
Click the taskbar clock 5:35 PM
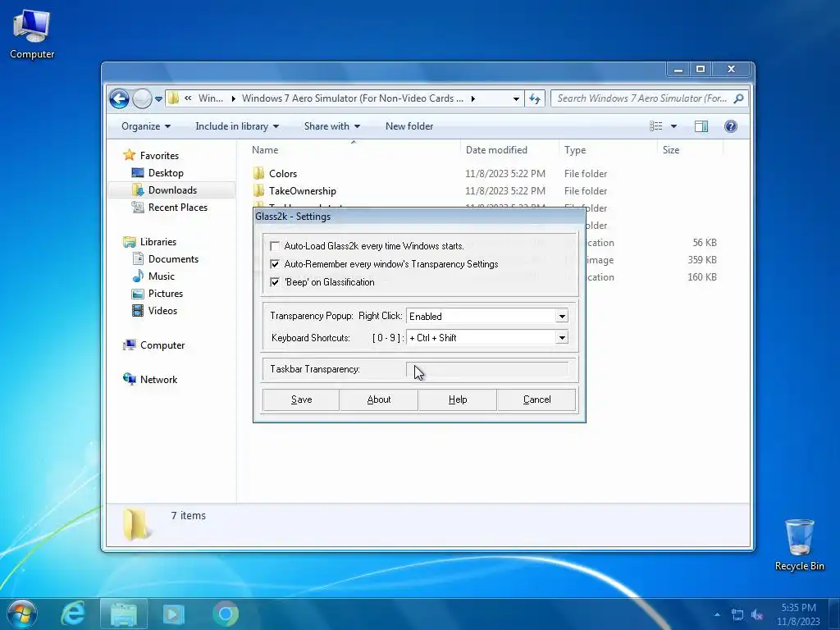[798, 608]
